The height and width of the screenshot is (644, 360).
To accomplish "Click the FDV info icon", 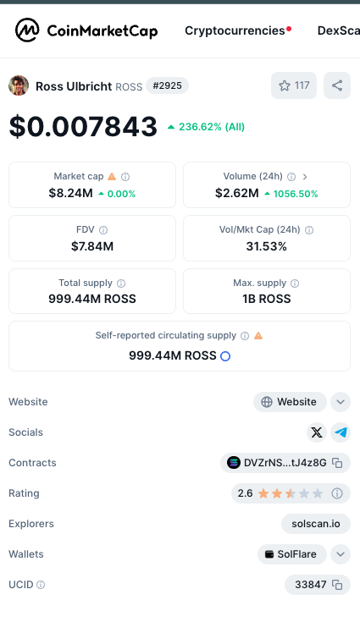I will [103, 230].
